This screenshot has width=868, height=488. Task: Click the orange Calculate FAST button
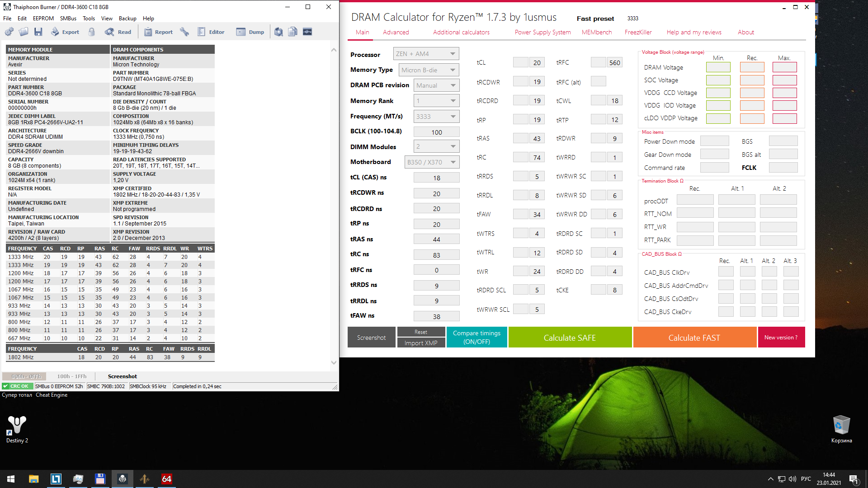[x=694, y=338]
